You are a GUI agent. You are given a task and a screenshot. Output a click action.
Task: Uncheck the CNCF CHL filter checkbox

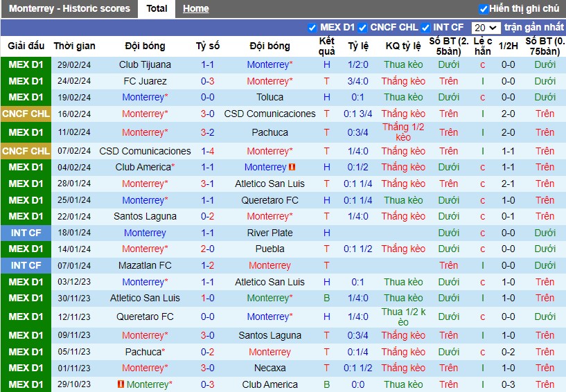[x=363, y=28]
